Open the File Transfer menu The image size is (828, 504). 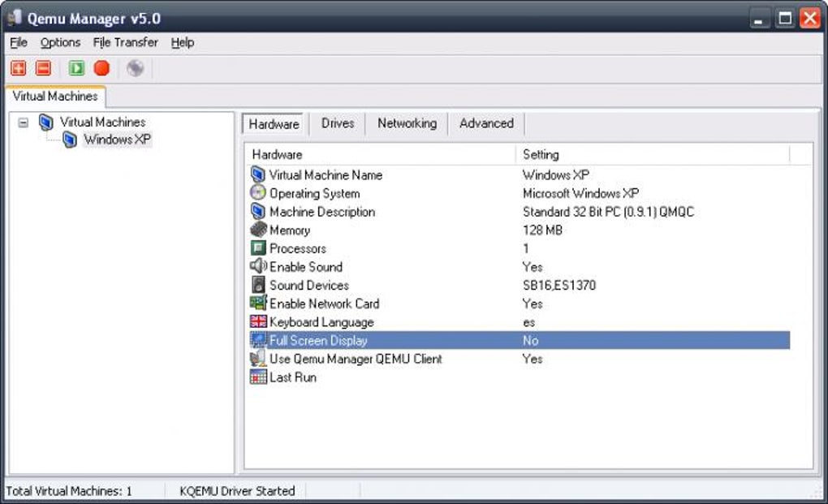(x=125, y=43)
